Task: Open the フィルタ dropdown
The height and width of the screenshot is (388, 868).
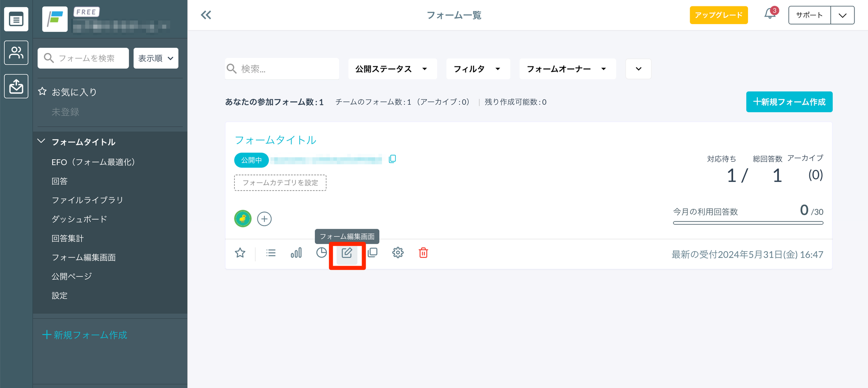Action: tap(478, 69)
